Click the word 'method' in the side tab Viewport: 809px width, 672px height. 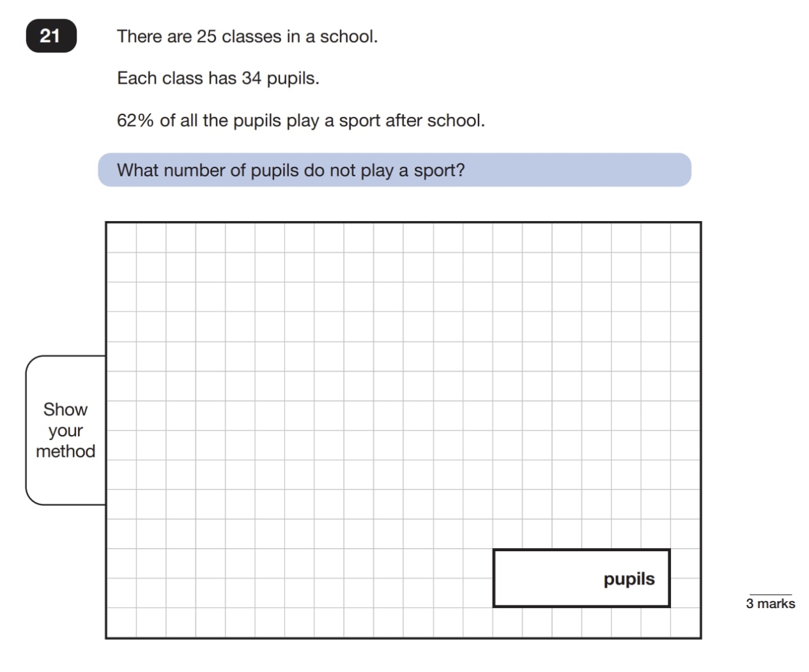coord(65,451)
